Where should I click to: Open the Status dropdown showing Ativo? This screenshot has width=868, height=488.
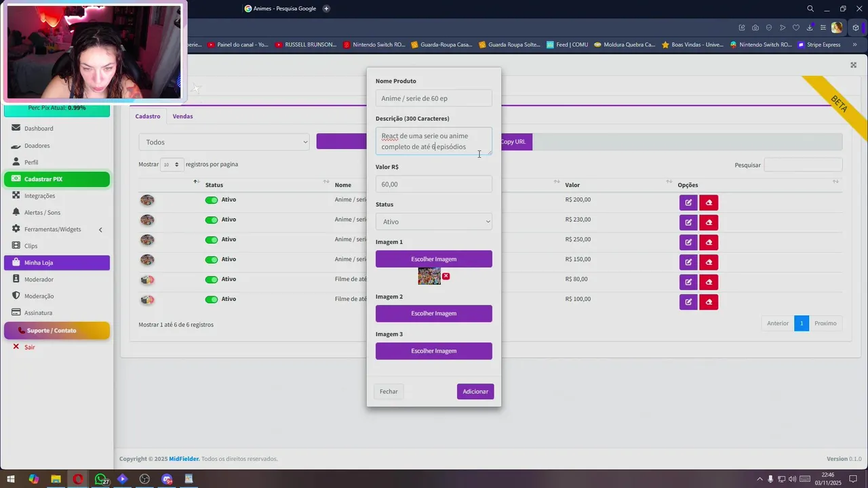pos(434,222)
